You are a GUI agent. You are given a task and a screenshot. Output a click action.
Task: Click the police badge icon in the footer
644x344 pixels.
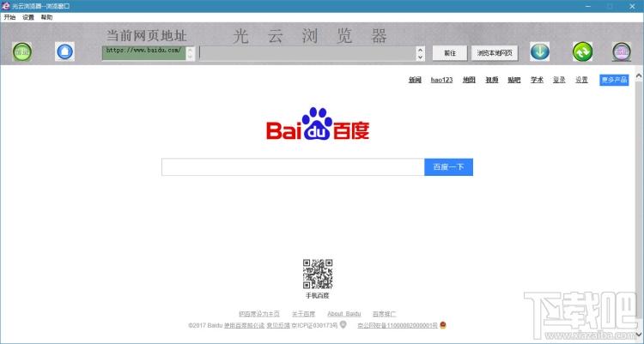pos(443,325)
